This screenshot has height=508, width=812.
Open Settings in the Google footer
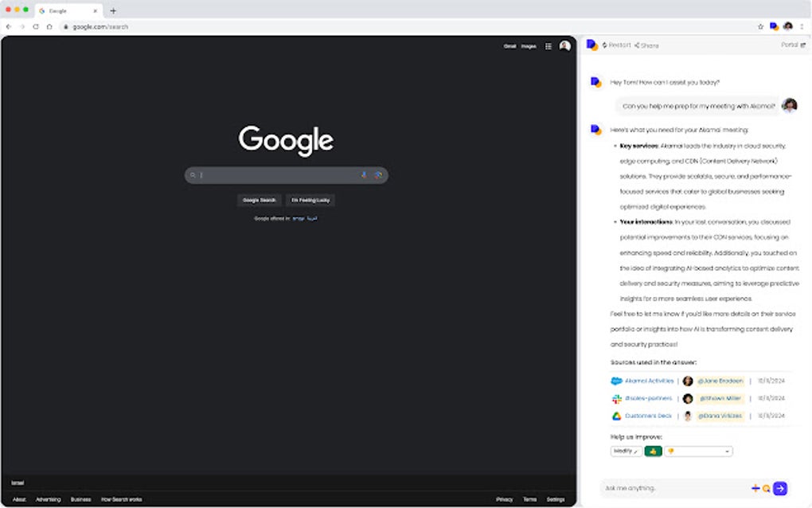pos(555,498)
